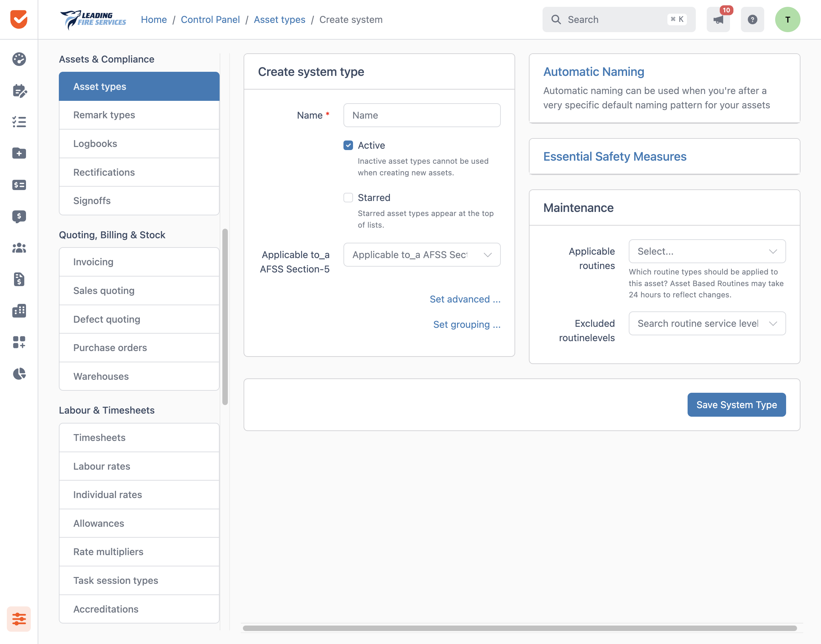
Task: Open Invoicing in the side menu
Action: [x=139, y=262]
